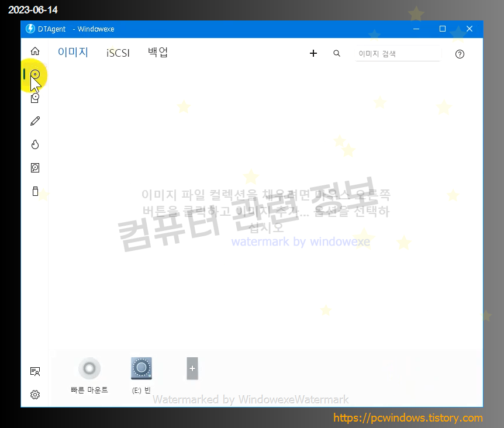Minimize the DTAgent window

(x=416, y=29)
